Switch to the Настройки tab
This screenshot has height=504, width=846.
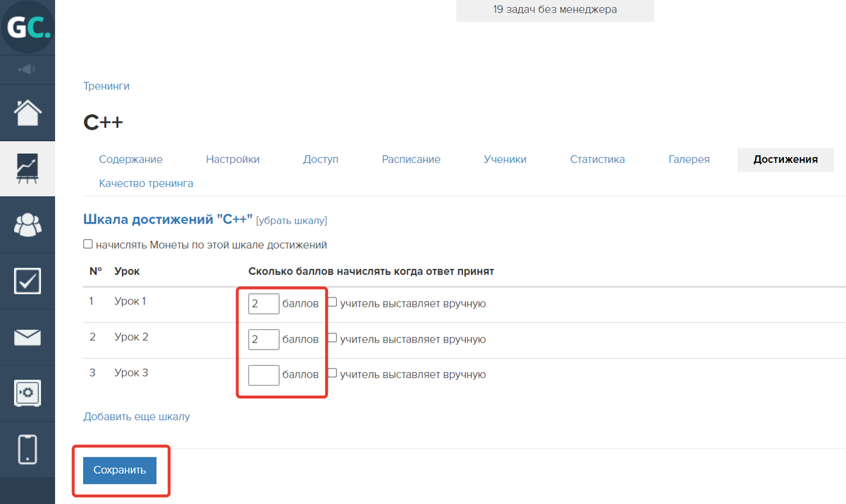pyautogui.click(x=233, y=159)
